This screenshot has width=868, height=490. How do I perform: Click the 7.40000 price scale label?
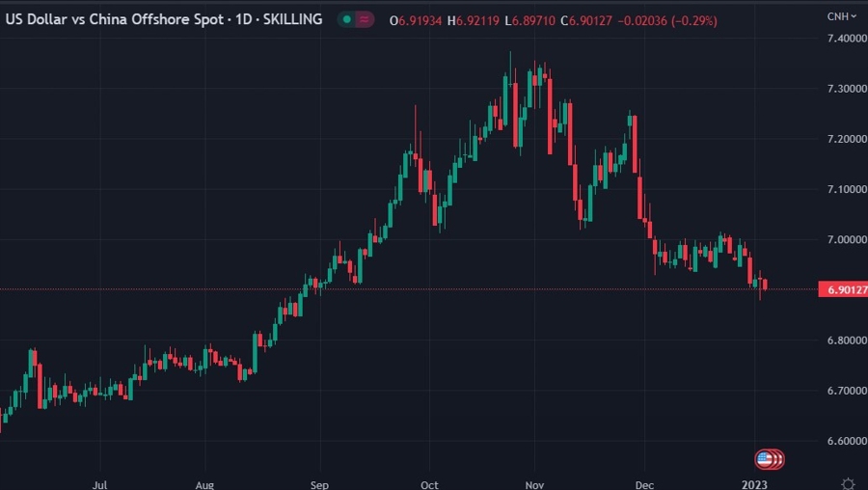click(847, 39)
